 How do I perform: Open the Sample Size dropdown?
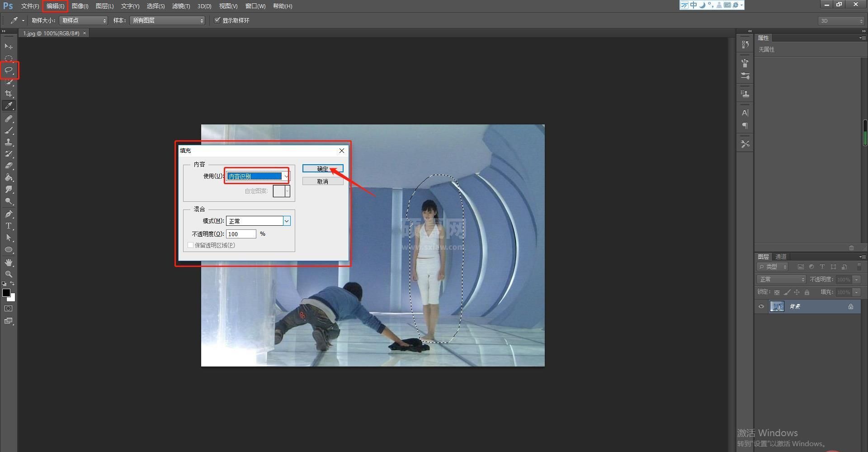84,20
